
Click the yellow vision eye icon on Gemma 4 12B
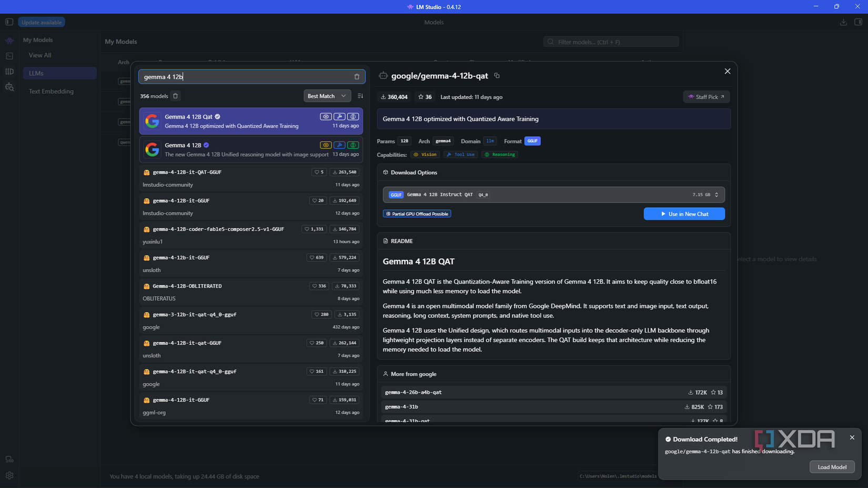tap(326, 145)
